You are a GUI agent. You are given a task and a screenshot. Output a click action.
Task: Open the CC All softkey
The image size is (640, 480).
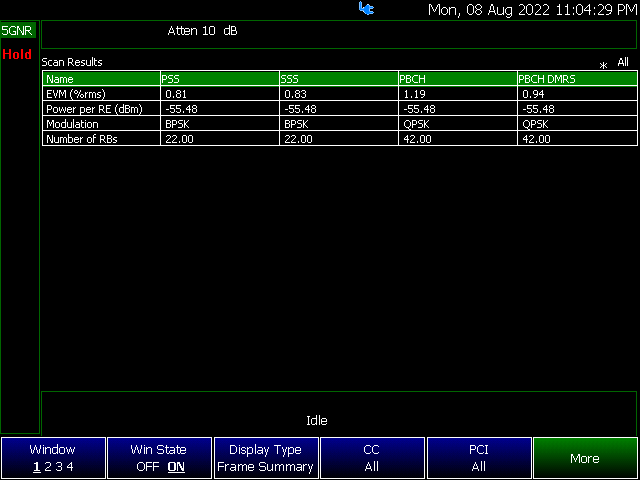coord(373,458)
